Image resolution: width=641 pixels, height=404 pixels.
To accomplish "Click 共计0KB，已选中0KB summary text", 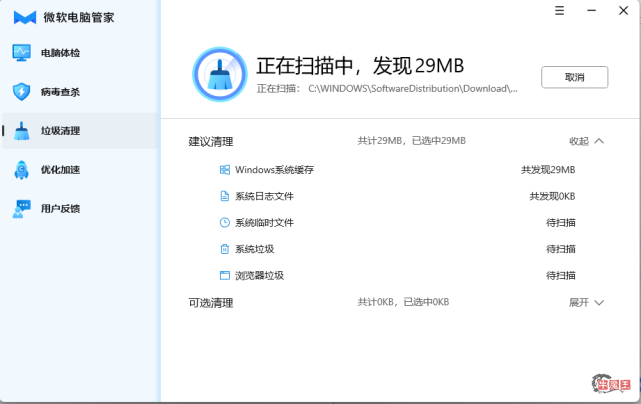I will (403, 302).
